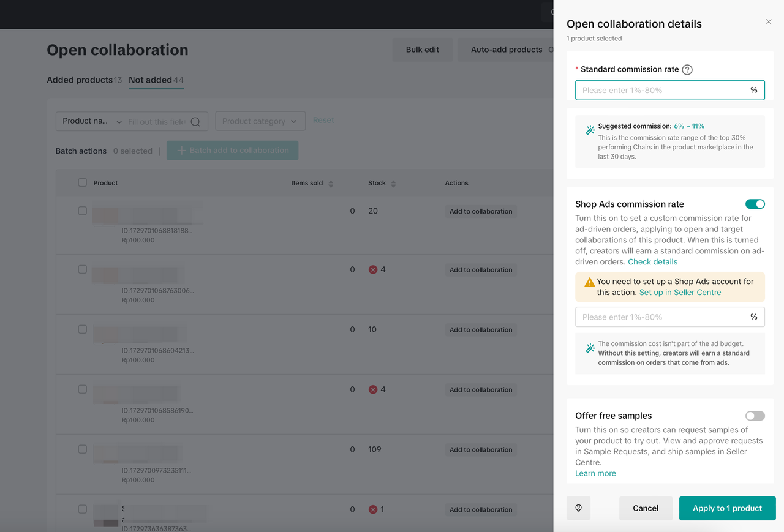
Task: Close the Open collaboration details panel
Action: click(769, 22)
